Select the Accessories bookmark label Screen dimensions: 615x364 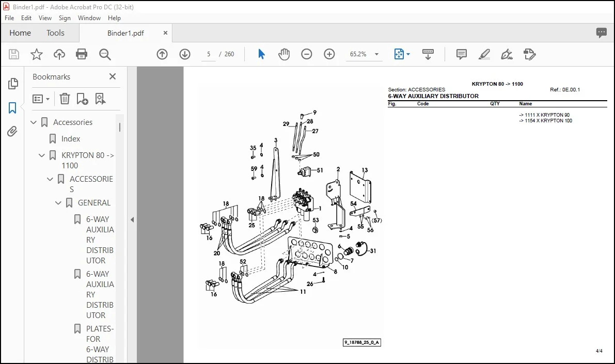[x=73, y=122]
